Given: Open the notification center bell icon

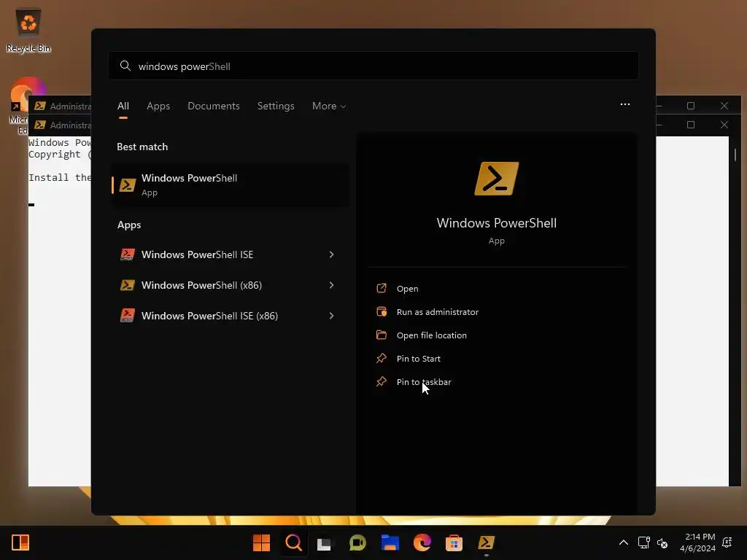Looking at the screenshot, I should tap(727, 542).
